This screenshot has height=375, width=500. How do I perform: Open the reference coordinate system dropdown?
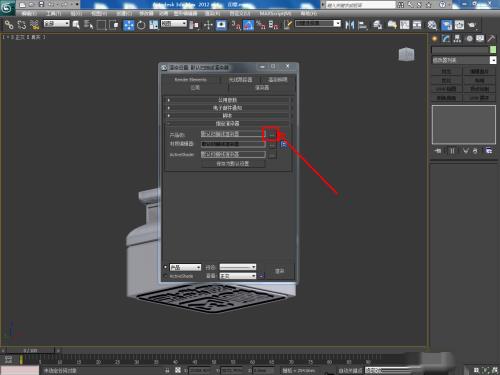click(174, 23)
